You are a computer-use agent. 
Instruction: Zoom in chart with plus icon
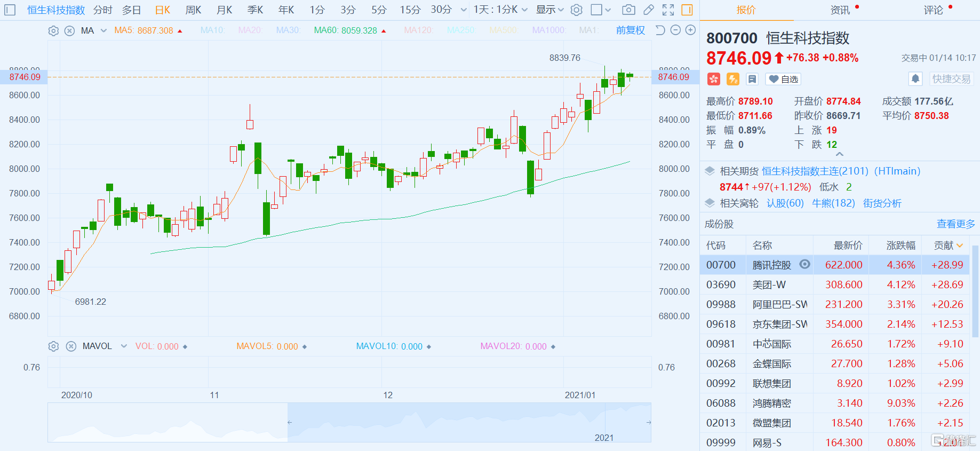[690, 30]
